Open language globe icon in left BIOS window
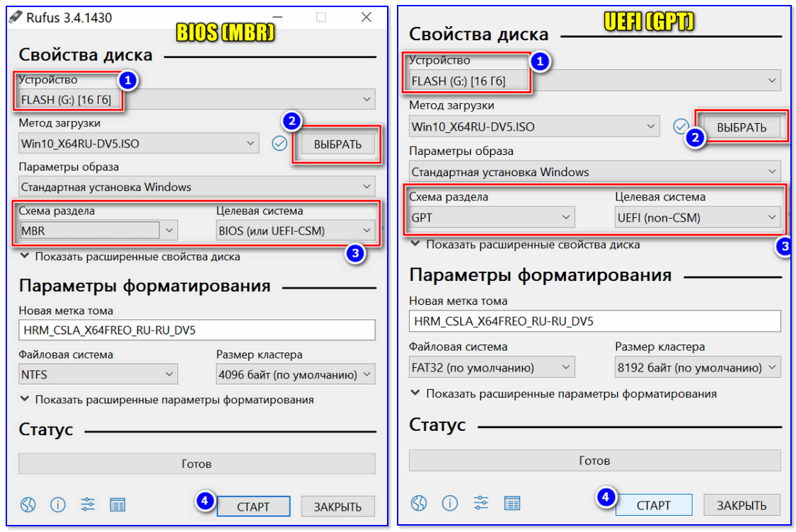The height and width of the screenshot is (532, 796). tap(28, 504)
